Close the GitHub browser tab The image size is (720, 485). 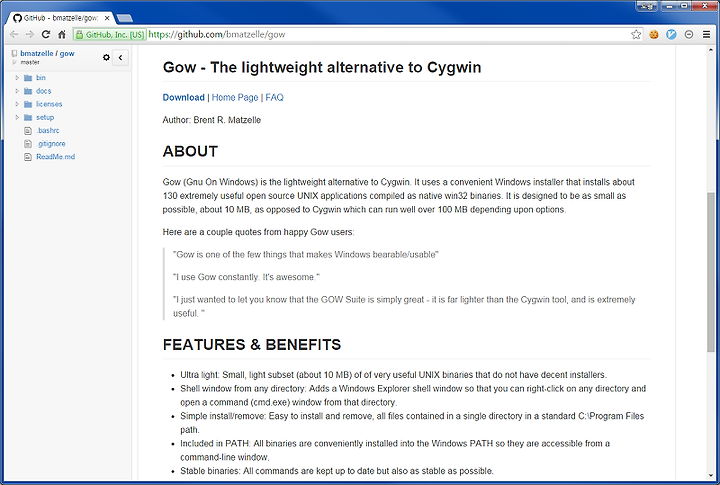tap(107, 18)
